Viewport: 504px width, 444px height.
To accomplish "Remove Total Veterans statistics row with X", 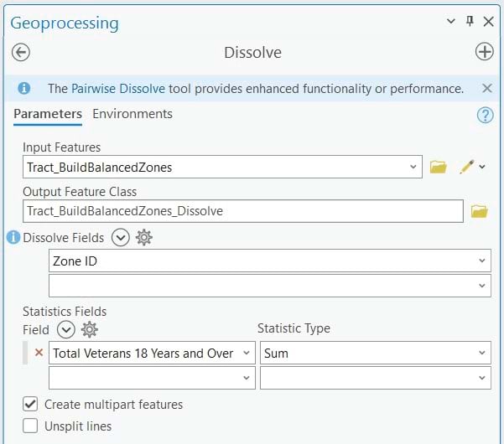I will [39, 353].
